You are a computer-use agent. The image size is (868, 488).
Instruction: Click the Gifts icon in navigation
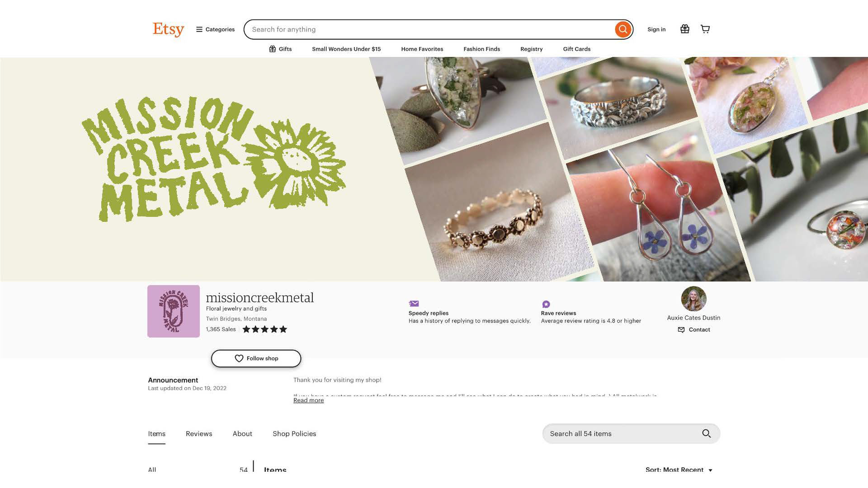click(272, 49)
